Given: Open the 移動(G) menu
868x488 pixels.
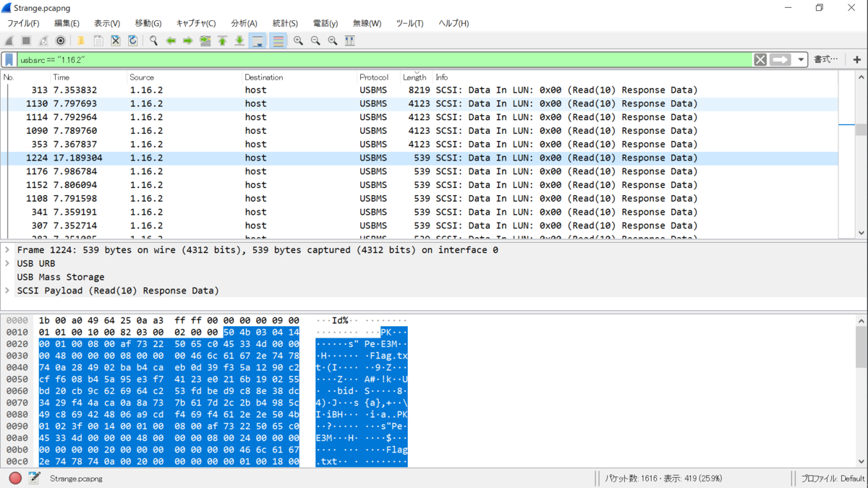Looking at the screenshot, I should point(148,23).
